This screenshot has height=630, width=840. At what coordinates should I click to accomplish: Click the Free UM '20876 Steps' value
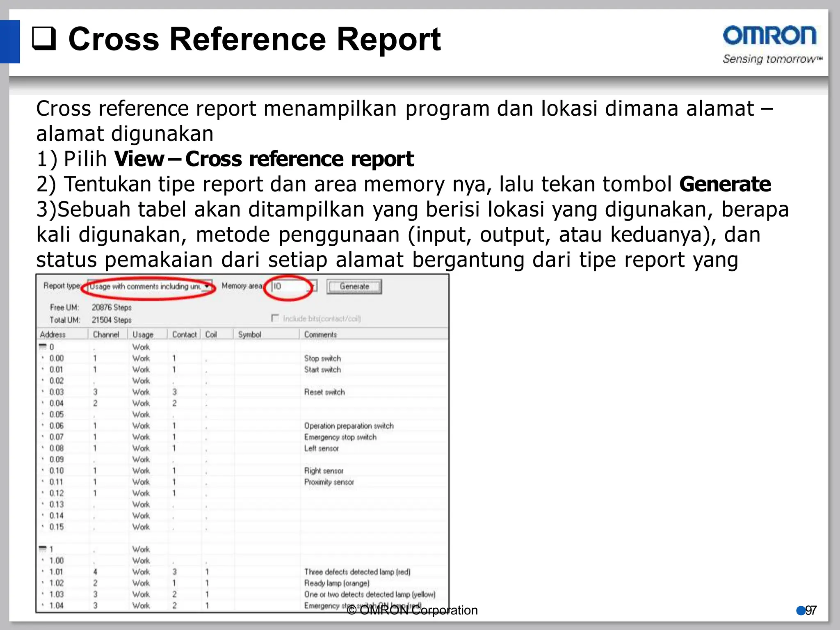(112, 307)
